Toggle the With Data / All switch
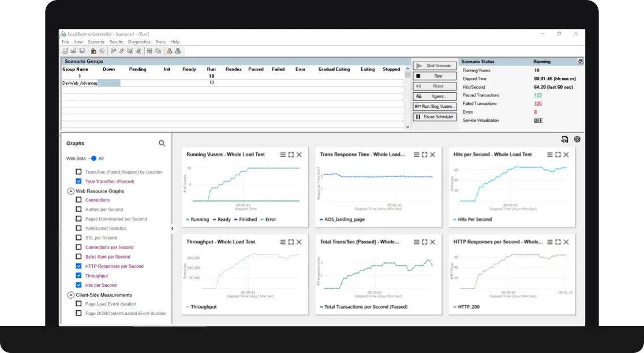Image resolution: width=644 pixels, height=353 pixels. 92,158
